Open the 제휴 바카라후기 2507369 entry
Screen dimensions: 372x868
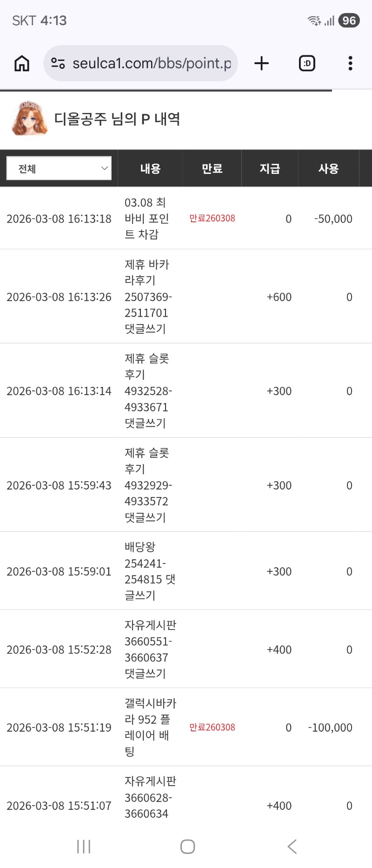pyautogui.click(x=147, y=297)
